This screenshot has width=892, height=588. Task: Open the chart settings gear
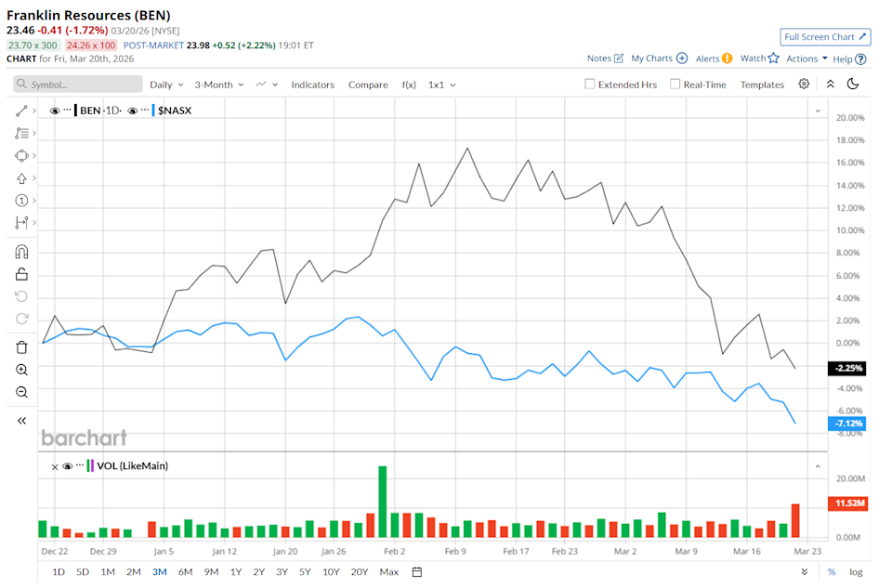pos(803,84)
